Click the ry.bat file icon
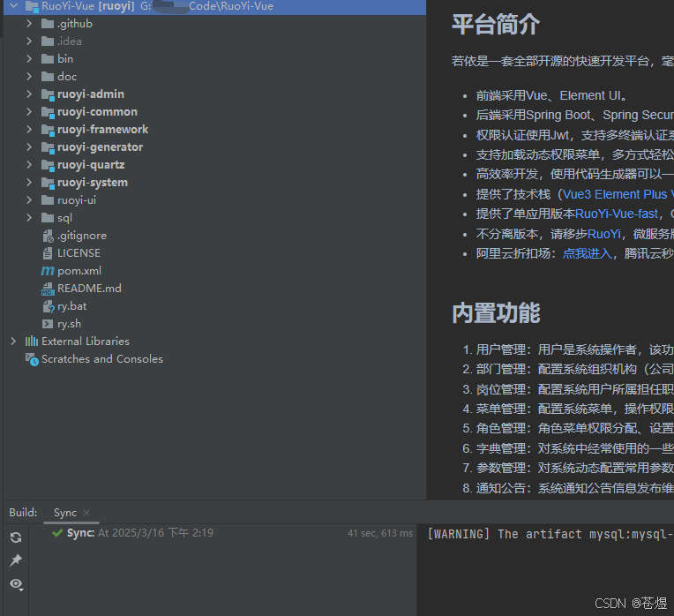Viewport: 674px width, 616px height. point(48,306)
